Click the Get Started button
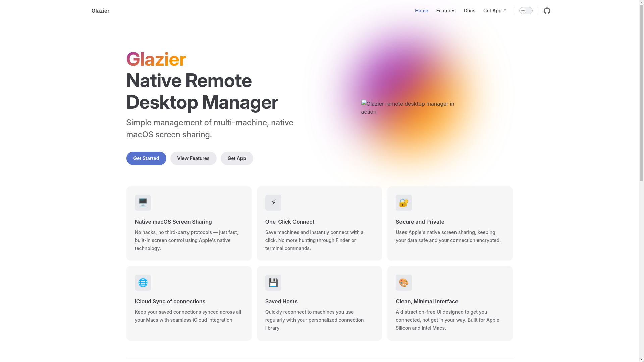The width and height of the screenshot is (644, 362). 146,158
